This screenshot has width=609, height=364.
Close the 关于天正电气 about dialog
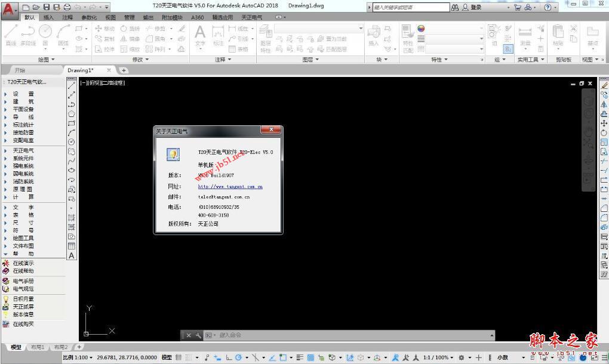(271, 129)
